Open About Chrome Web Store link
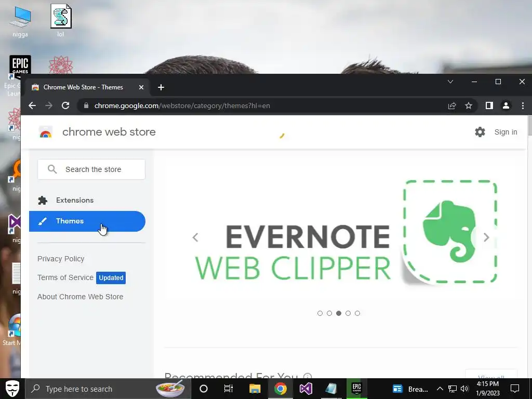 point(80,297)
